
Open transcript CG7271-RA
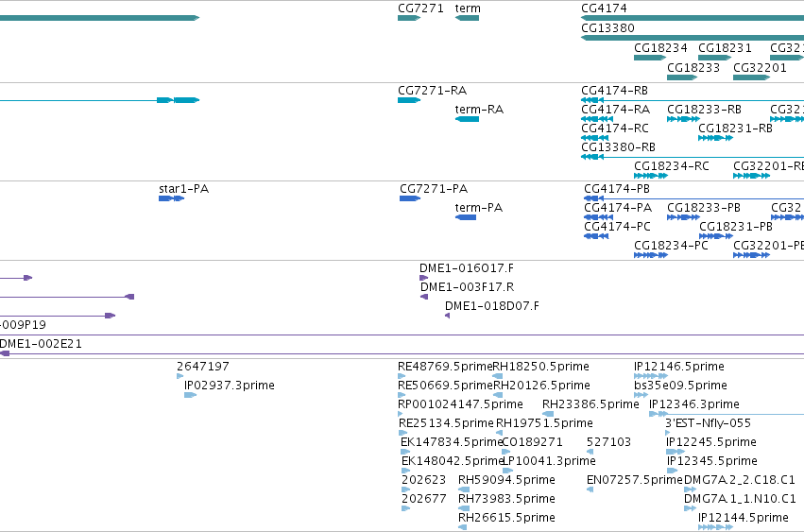coord(409,100)
